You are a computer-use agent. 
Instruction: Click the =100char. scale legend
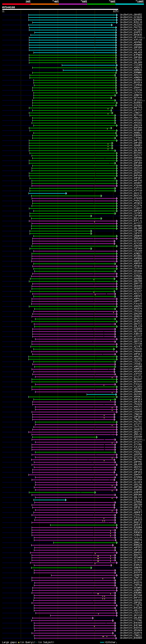[x=108, y=642]
